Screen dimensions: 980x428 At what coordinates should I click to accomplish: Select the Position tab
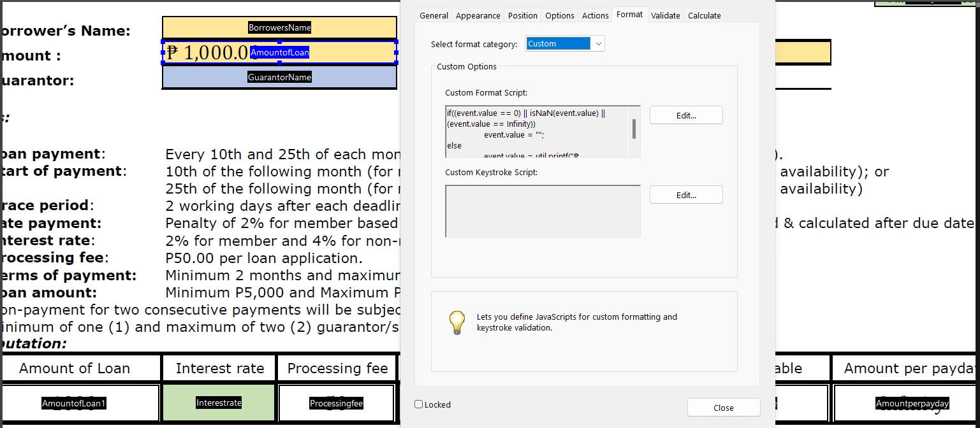523,15
